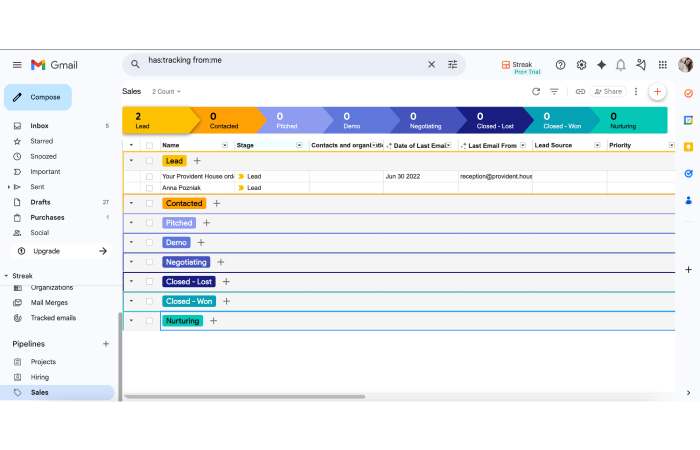Add a box to the Negotiating stage

221,262
